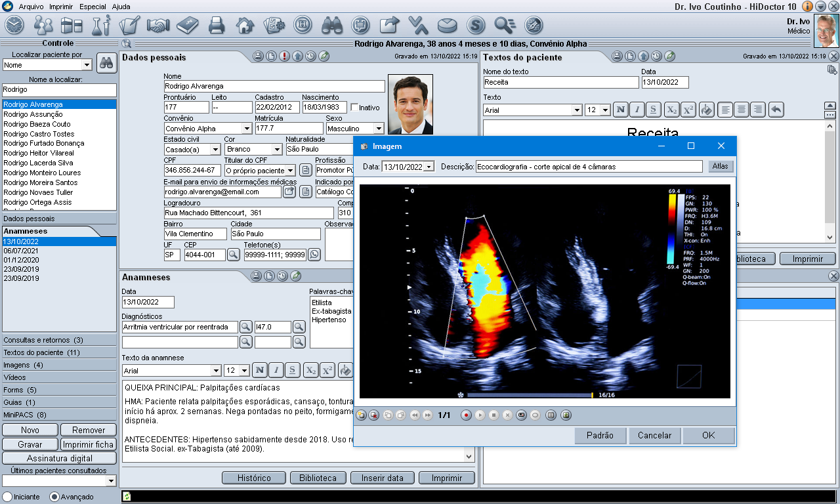Click the home icon in main toolbar
Image resolution: width=840 pixels, height=504 pixels.
[x=245, y=26]
